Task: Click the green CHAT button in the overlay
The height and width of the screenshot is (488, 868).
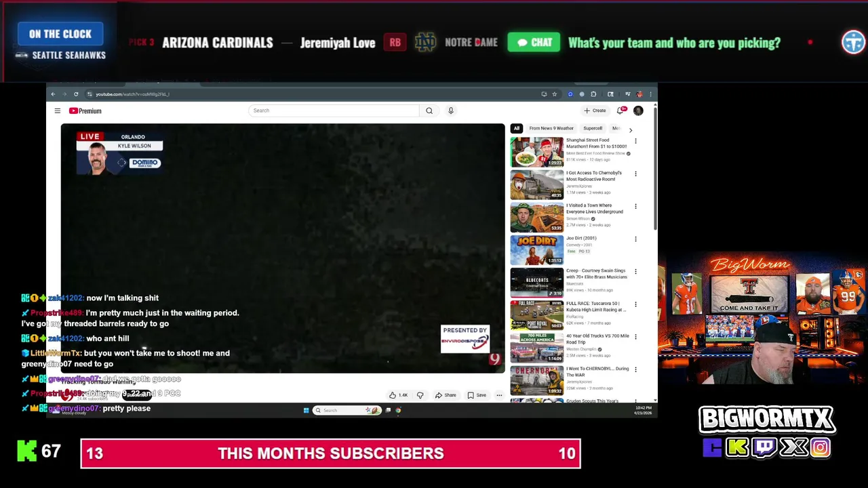Action: click(534, 43)
